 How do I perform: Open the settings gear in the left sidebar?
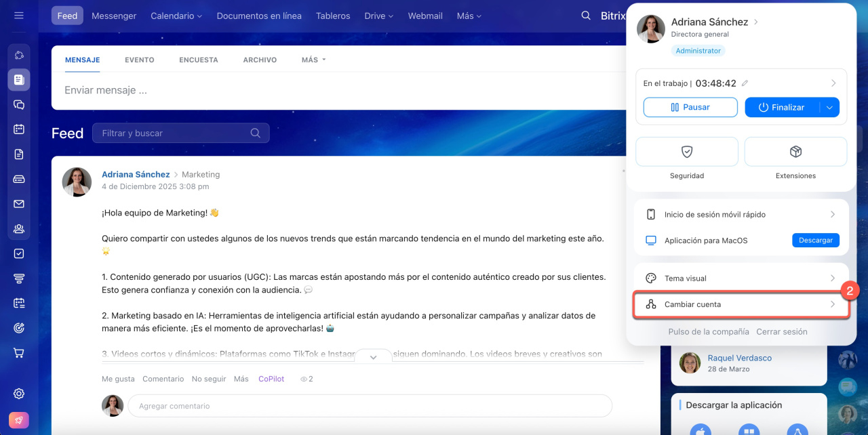pyautogui.click(x=19, y=394)
